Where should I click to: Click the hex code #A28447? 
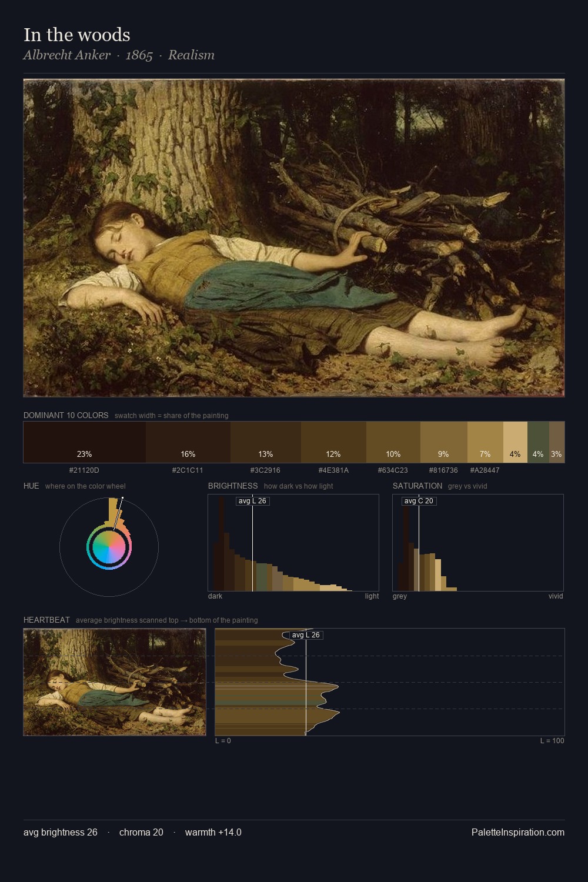tap(485, 470)
